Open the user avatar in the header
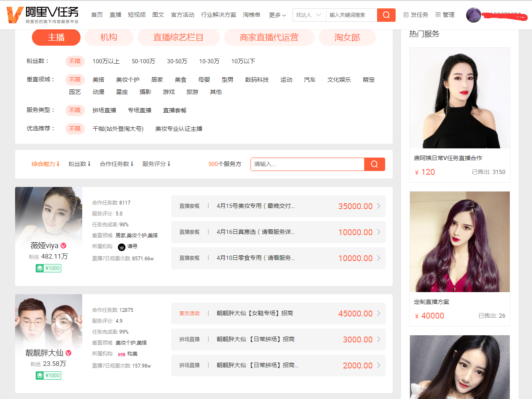 [x=473, y=15]
